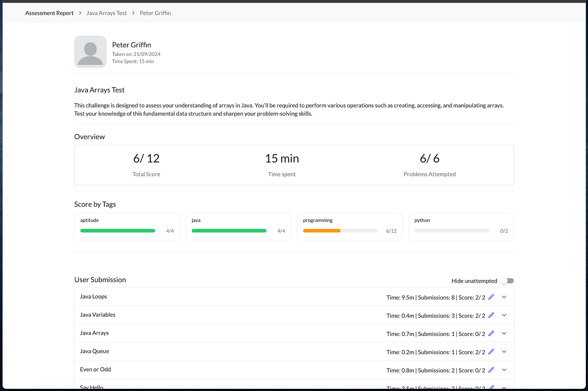Expand the Say Hello submission row
The image size is (588, 391).
tap(504, 387)
